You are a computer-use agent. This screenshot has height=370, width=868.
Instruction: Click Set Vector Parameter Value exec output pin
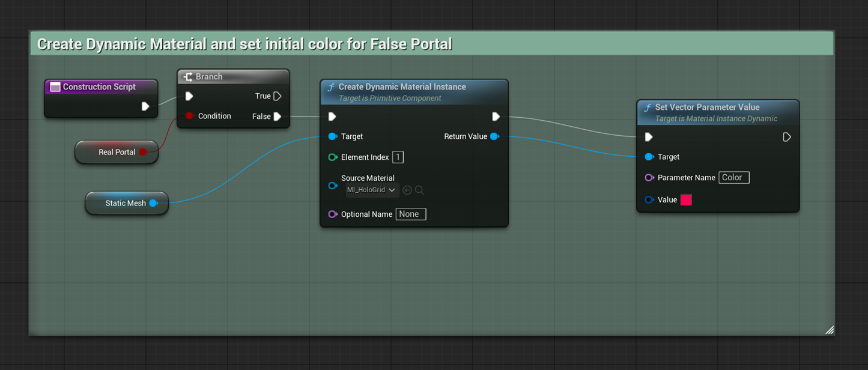tap(787, 137)
